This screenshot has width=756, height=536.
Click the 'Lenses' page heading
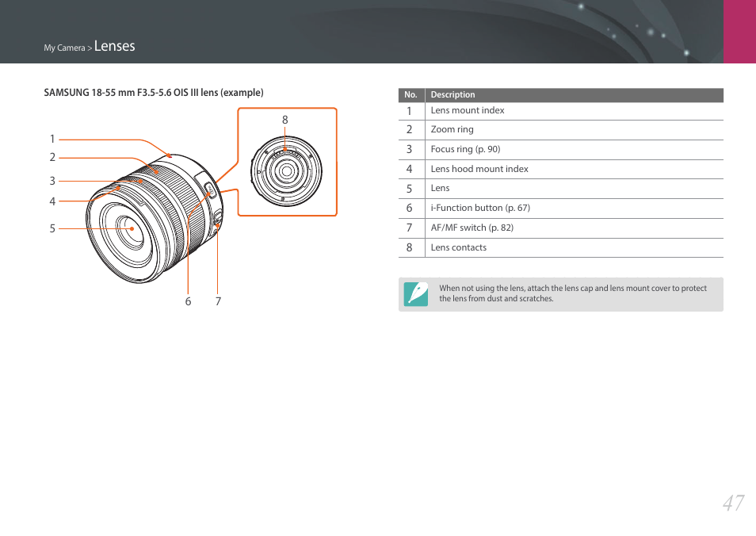[114, 46]
